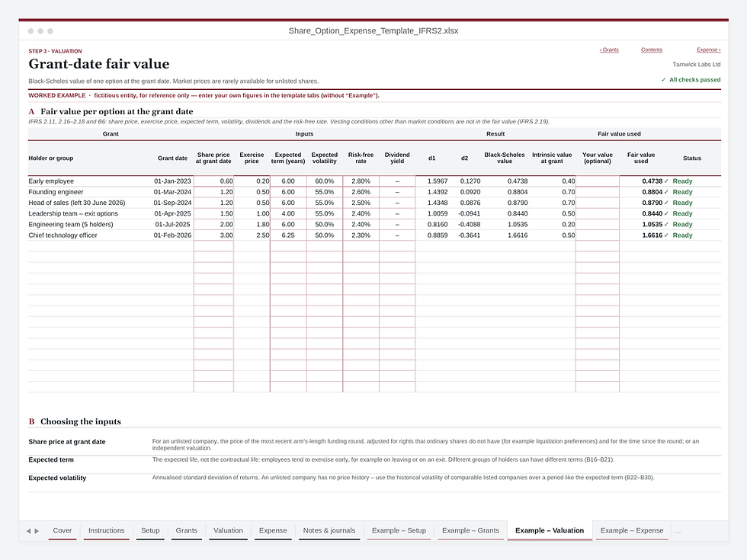747x560 pixels.
Task: Follow the Expense › navigation link
Action: click(x=708, y=50)
